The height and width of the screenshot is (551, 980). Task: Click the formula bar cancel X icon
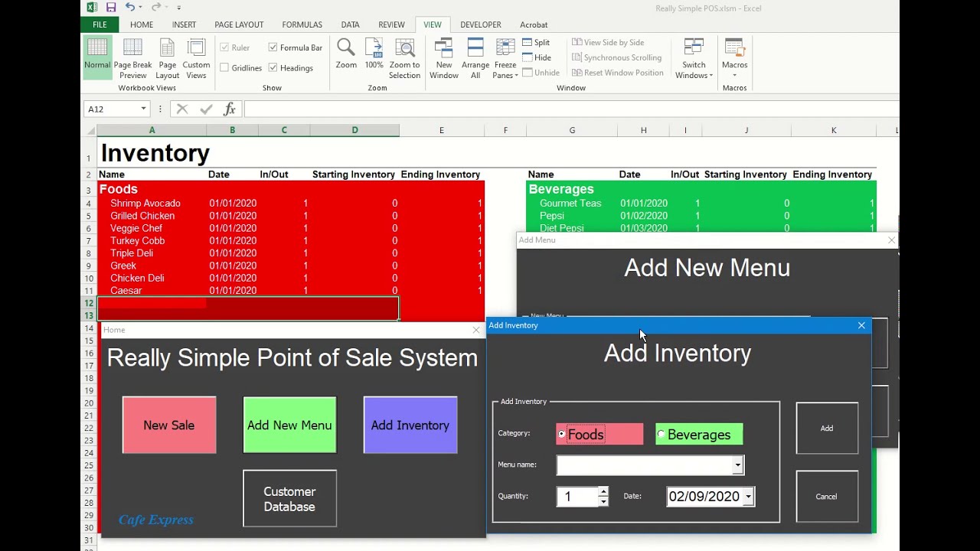(x=182, y=109)
